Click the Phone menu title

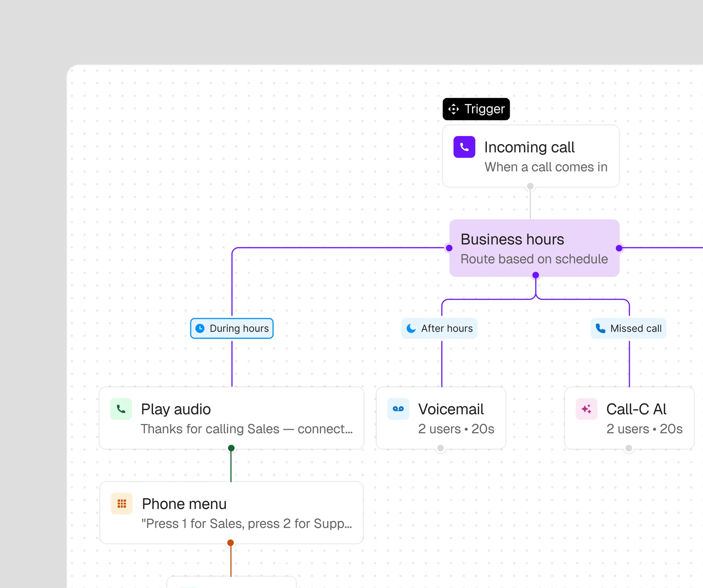click(x=184, y=504)
